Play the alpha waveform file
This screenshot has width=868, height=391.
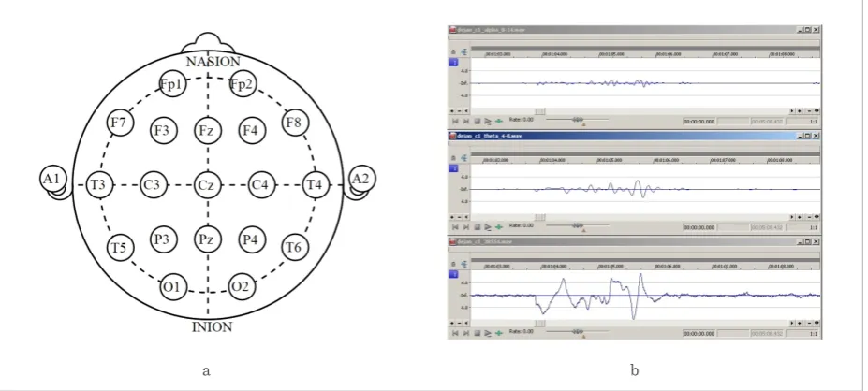pos(488,121)
